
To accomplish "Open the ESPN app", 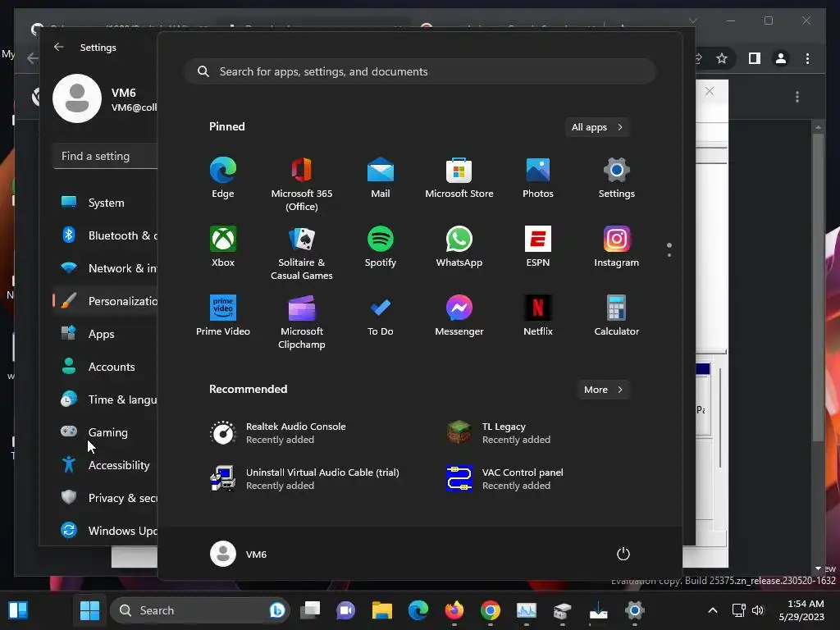I will [538, 246].
